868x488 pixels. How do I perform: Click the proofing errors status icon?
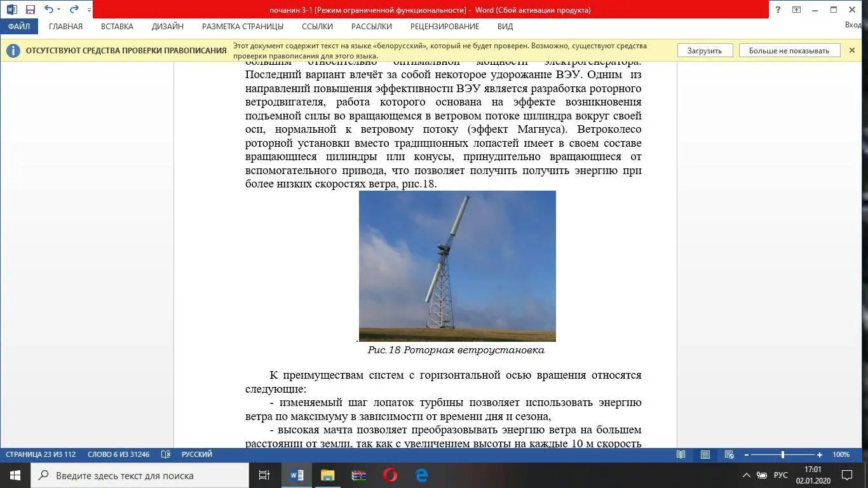click(x=166, y=455)
